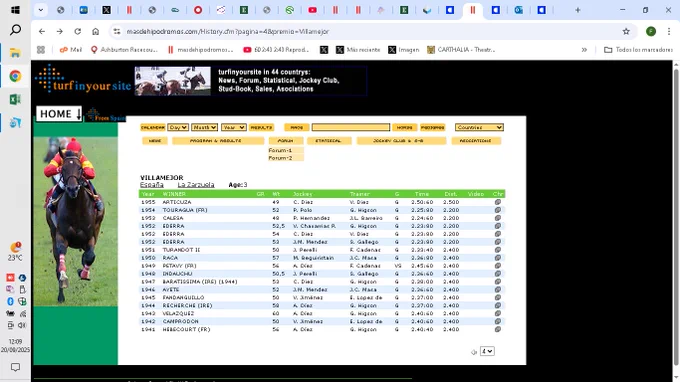
Task: Open a new browser tab
Action: pyautogui.click(x=577, y=10)
